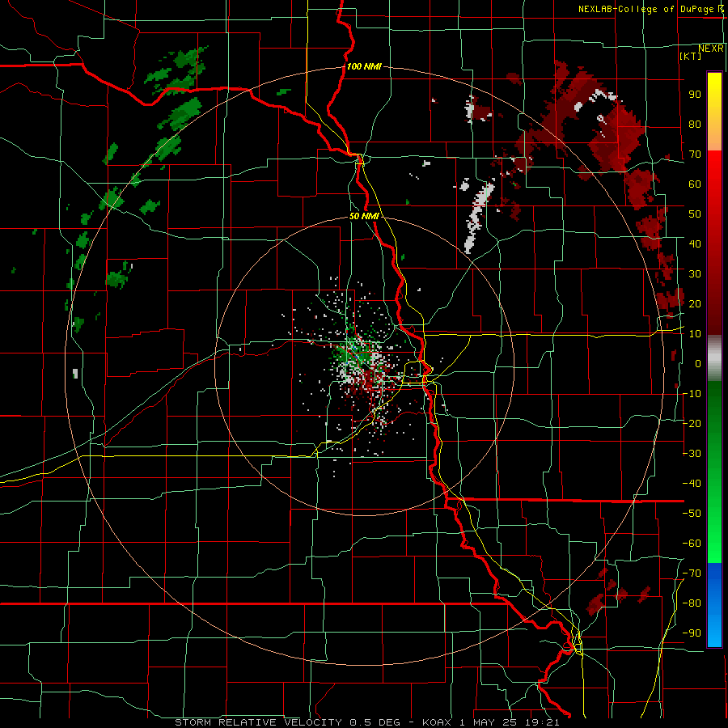Image resolution: width=728 pixels, height=728 pixels.
Task: Click the elongated white echo streak north-northeast
Action: click(478, 218)
